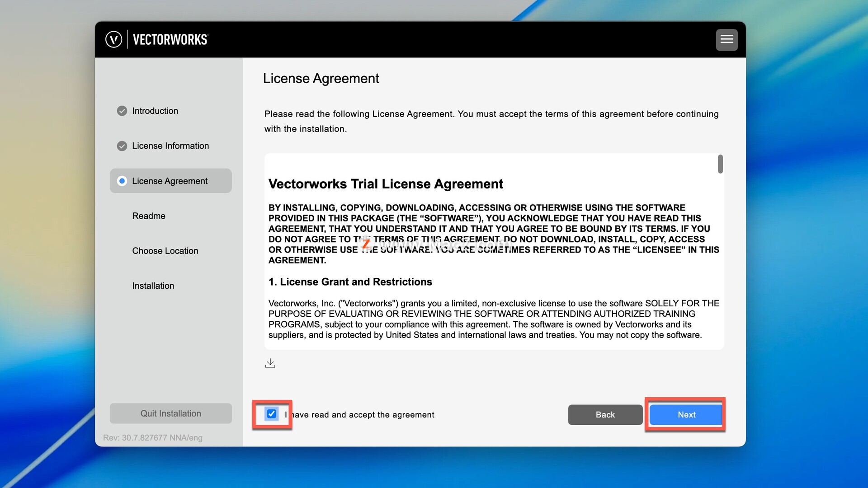Click the license agreement download icon
The width and height of the screenshot is (868, 488).
coord(270,363)
